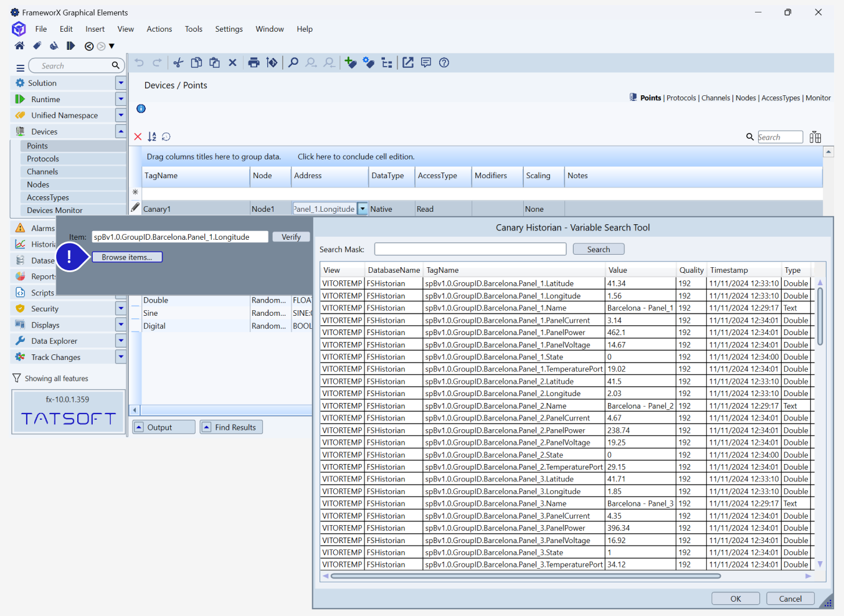This screenshot has width=844, height=616.
Task: Go to the Home icon
Action: coord(20,45)
